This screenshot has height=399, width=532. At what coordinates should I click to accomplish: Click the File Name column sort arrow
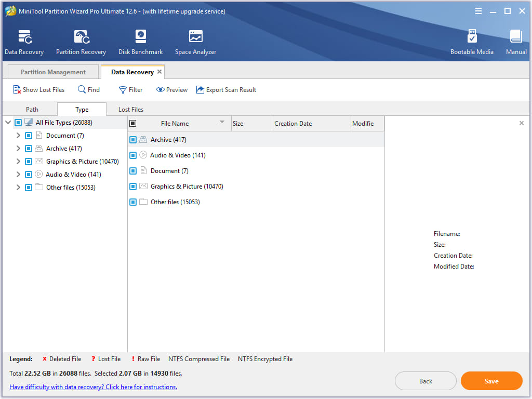pyautogui.click(x=222, y=122)
